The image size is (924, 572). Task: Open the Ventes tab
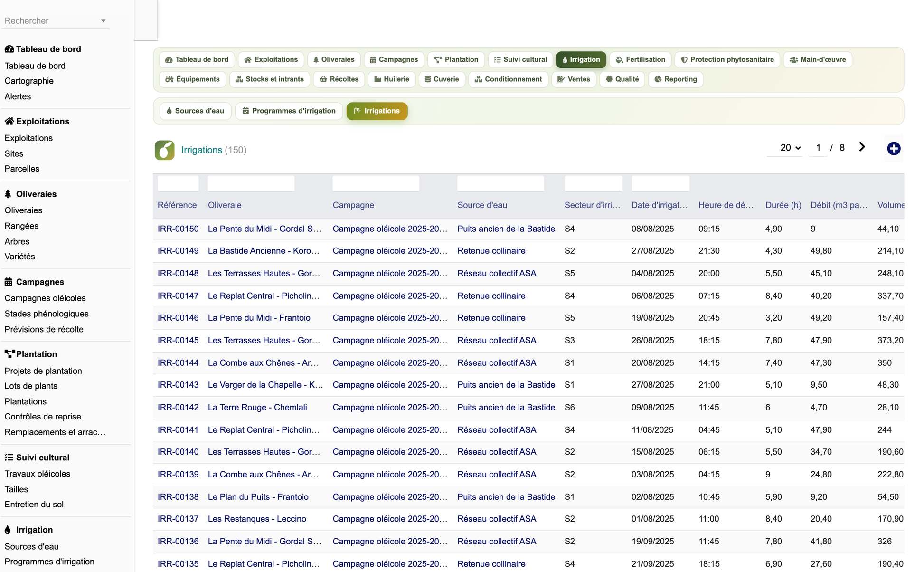click(x=574, y=79)
